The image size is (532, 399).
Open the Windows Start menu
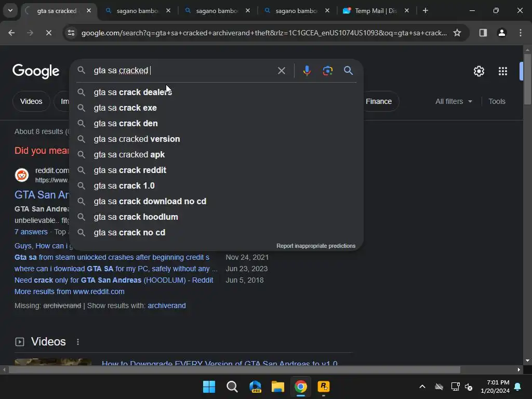pyautogui.click(x=209, y=387)
